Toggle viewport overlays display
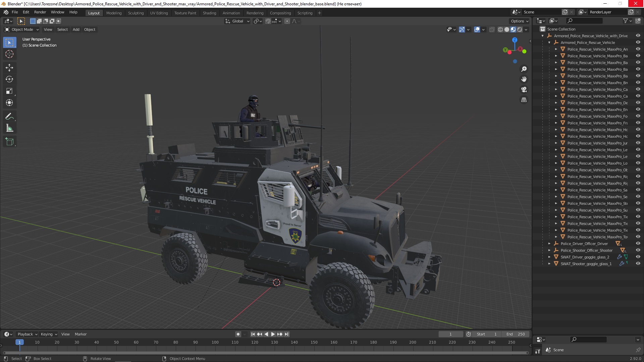 [477, 29]
